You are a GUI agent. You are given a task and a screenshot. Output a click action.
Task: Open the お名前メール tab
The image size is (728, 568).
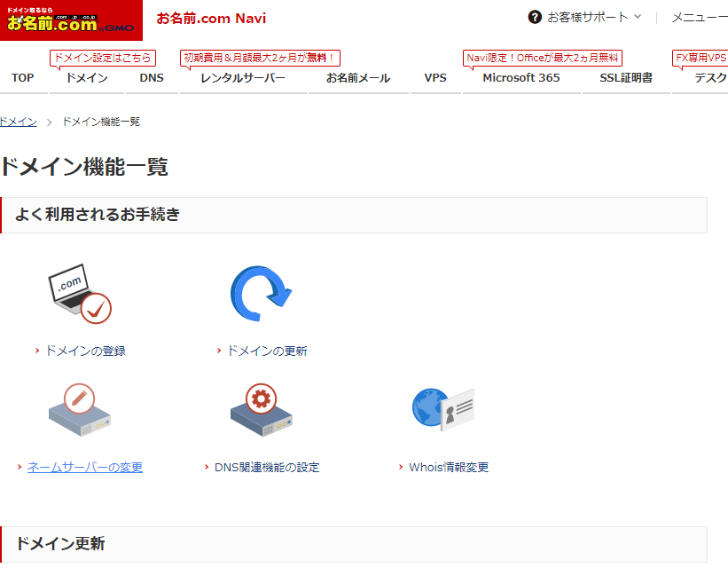[358, 77]
